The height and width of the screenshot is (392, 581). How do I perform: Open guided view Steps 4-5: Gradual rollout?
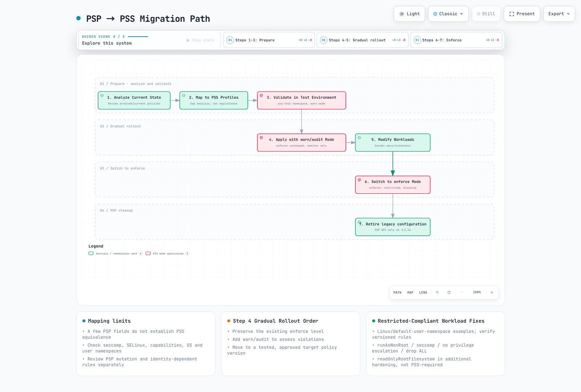362,40
